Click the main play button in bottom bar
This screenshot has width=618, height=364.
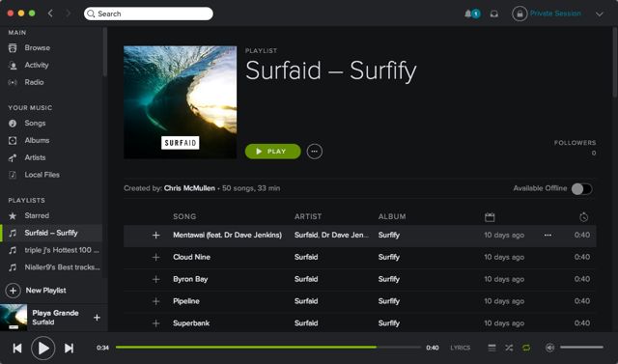42,349
